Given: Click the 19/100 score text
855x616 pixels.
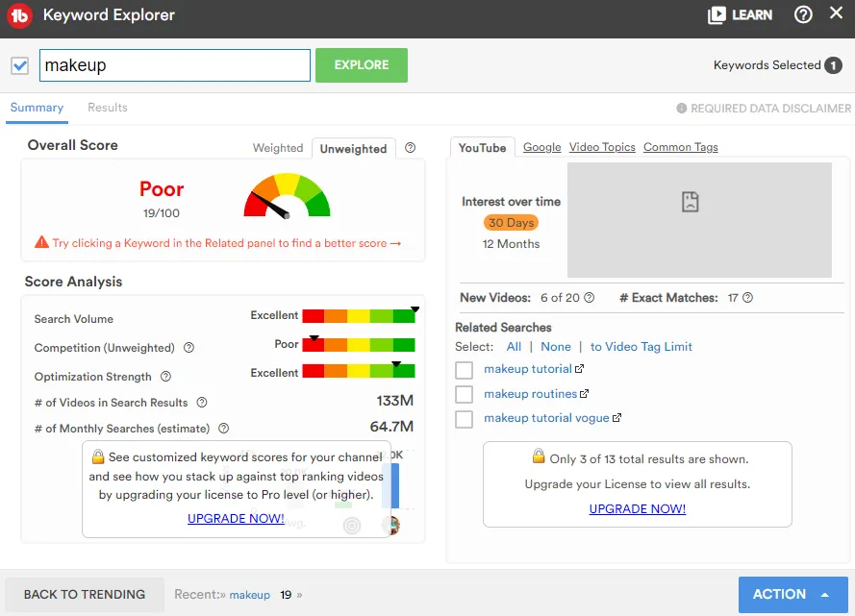Looking at the screenshot, I should [162, 213].
